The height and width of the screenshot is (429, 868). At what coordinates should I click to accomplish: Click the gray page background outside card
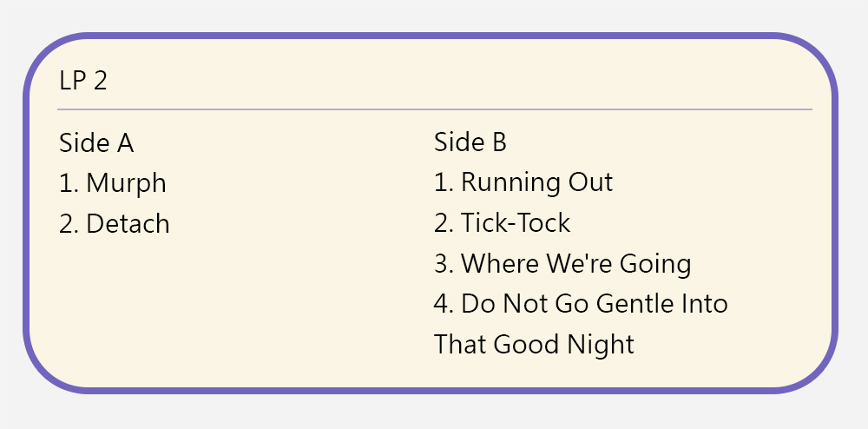(855, 17)
